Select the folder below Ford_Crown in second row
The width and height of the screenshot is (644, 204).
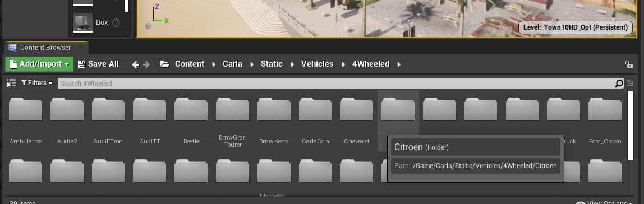[605, 171]
